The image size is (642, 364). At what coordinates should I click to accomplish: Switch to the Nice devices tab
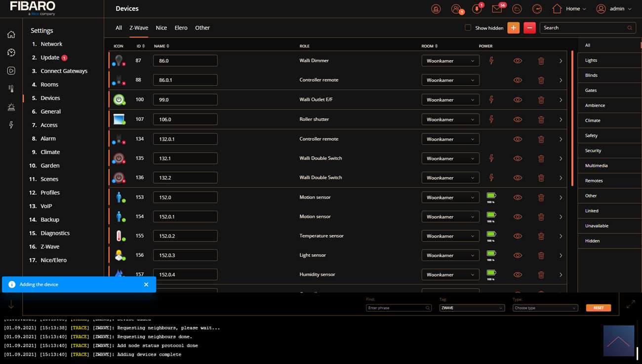coord(161,28)
